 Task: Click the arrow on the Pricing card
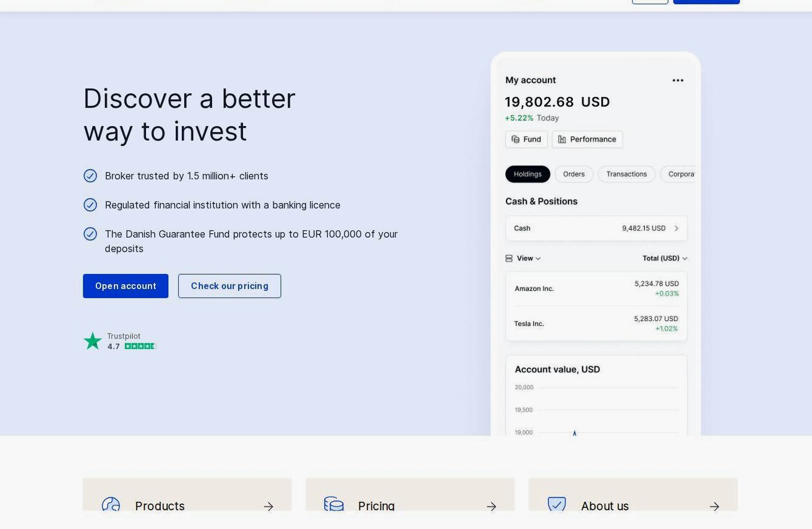492,507
